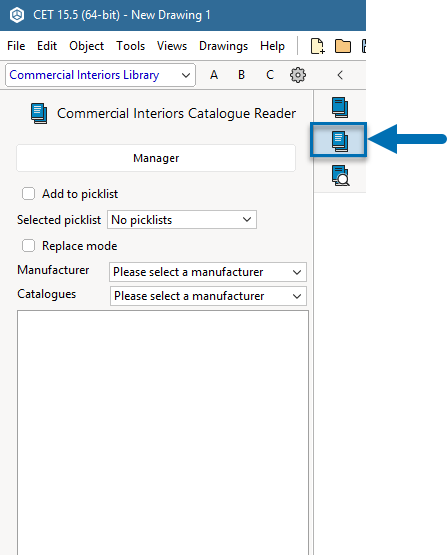Click the Commercial Interiors Catalogue Reader heading

coord(176,113)
